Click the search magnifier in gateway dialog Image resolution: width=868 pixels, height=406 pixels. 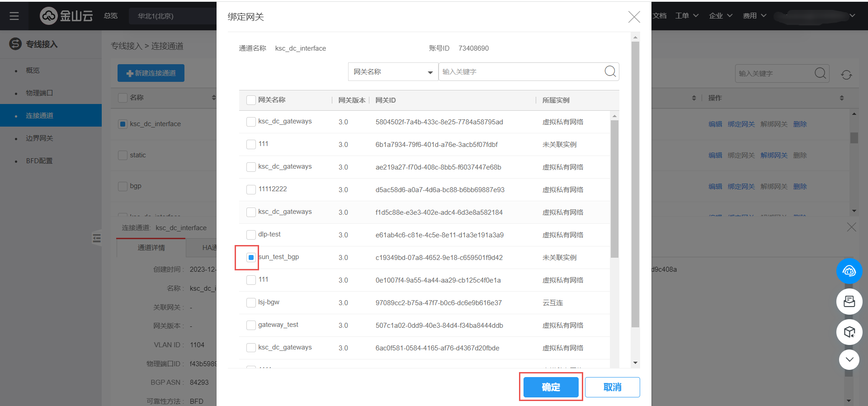pos(610,71)
